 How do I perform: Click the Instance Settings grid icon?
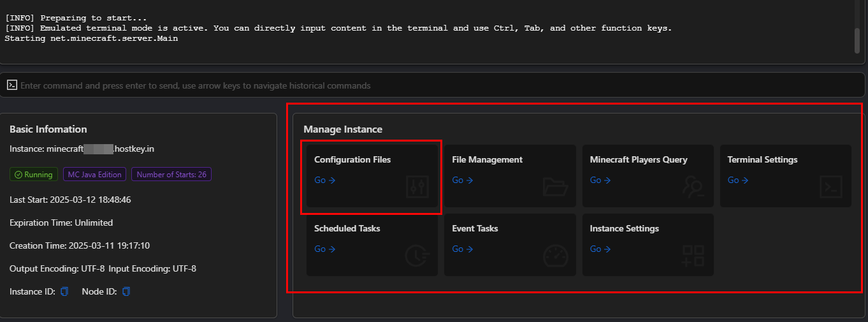693,256
